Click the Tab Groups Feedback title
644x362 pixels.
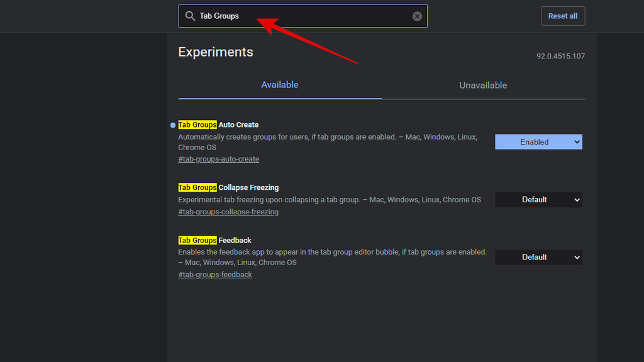[x=214, y=241]
